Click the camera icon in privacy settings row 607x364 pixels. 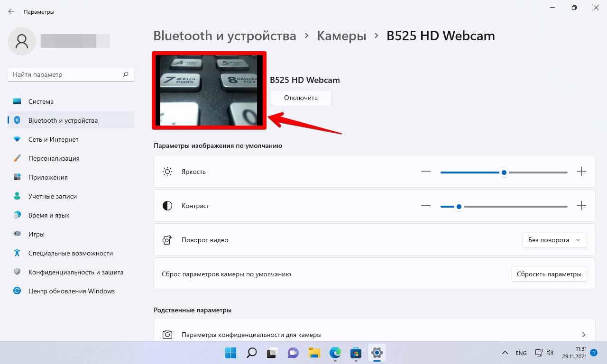167,335
